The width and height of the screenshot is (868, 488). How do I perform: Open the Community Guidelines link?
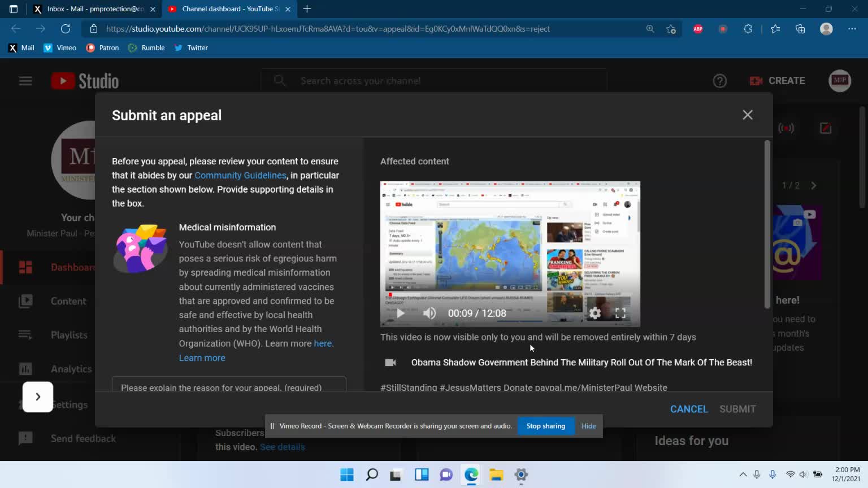point(240,175)
